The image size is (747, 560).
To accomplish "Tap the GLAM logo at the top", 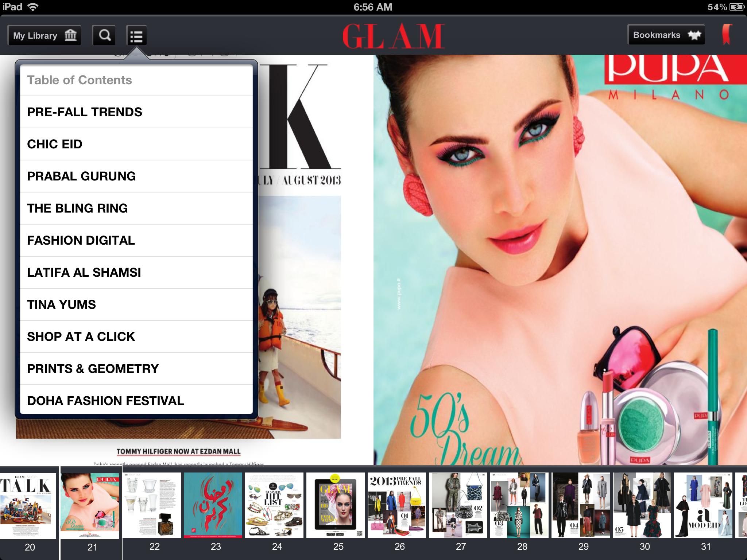I will [x=395, y=35].
